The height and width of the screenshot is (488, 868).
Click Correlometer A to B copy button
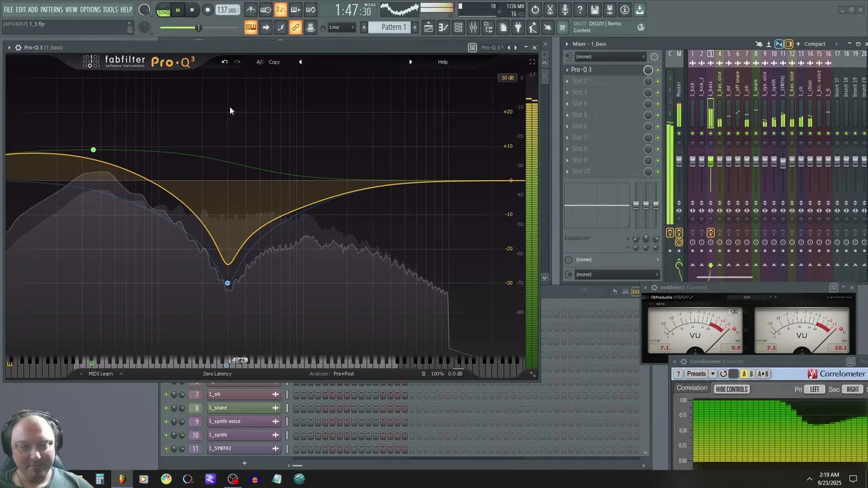pyautogui.click(x=763, y=374)
